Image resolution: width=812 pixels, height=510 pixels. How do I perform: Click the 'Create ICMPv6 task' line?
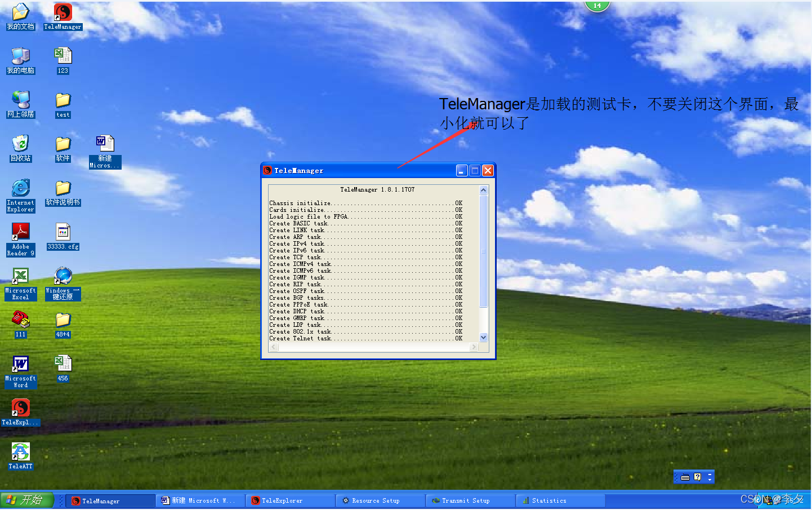[366, 271]
